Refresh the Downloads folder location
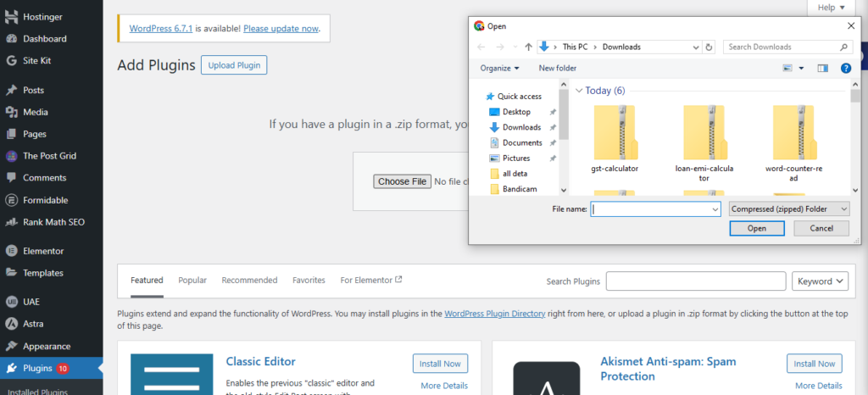868x395 pixels. pos(709,47)
